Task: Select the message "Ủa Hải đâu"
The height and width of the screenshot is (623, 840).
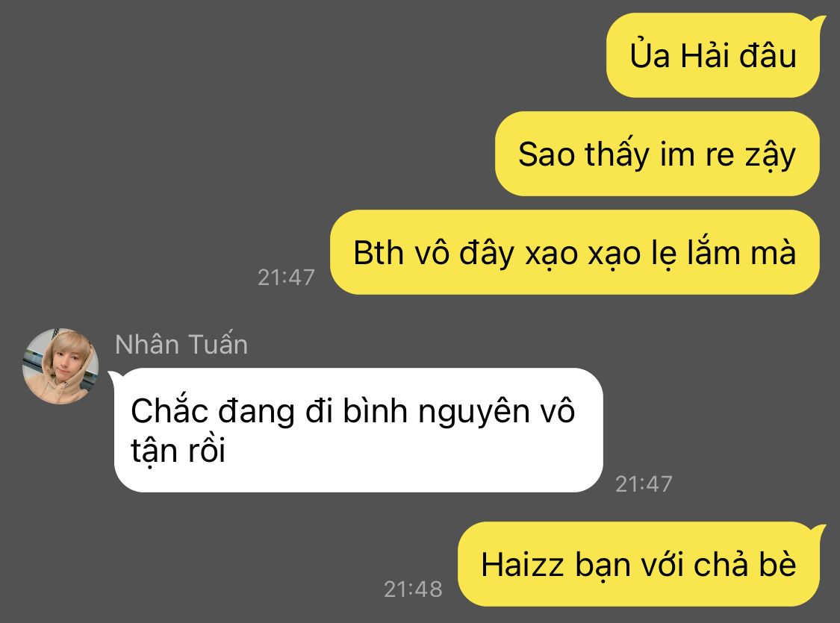Action: 712,55
